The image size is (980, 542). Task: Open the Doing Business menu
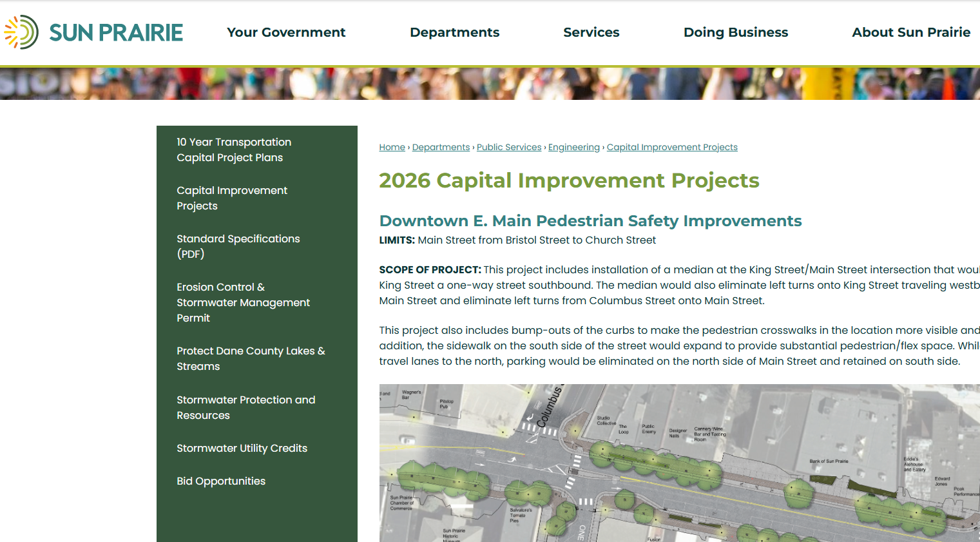tap(736, 32)
